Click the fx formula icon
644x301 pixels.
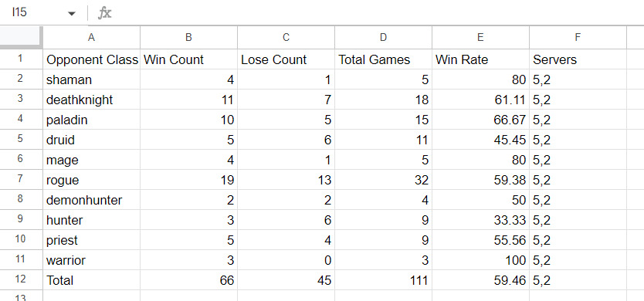coord(104,13)
